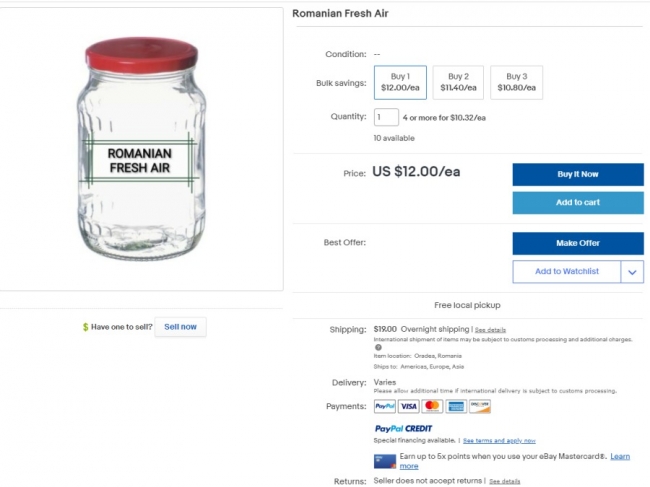Expand the Add to Watchlist dropdown arrow
650x487 pixels.
pyautogui.click(x=632, y=272)
